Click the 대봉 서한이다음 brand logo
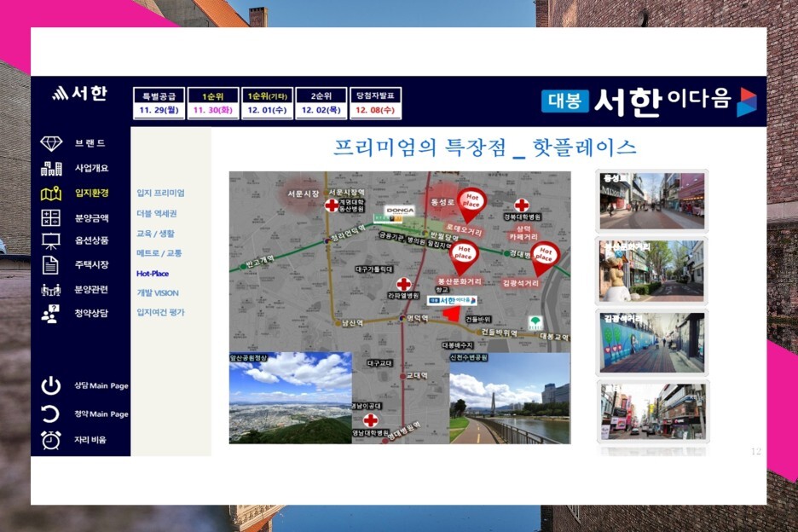798x532 pixels. (649, 101)
